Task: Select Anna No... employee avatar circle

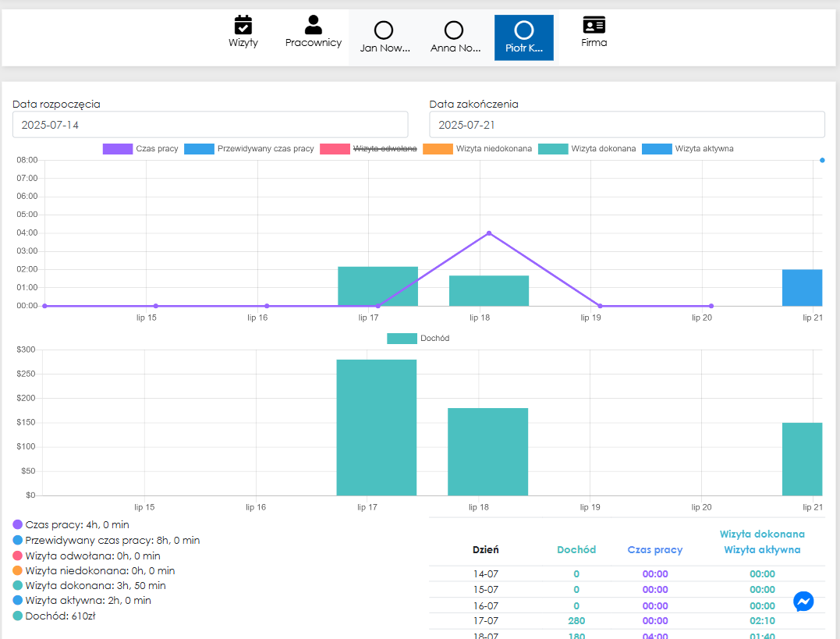Action: 454,30
